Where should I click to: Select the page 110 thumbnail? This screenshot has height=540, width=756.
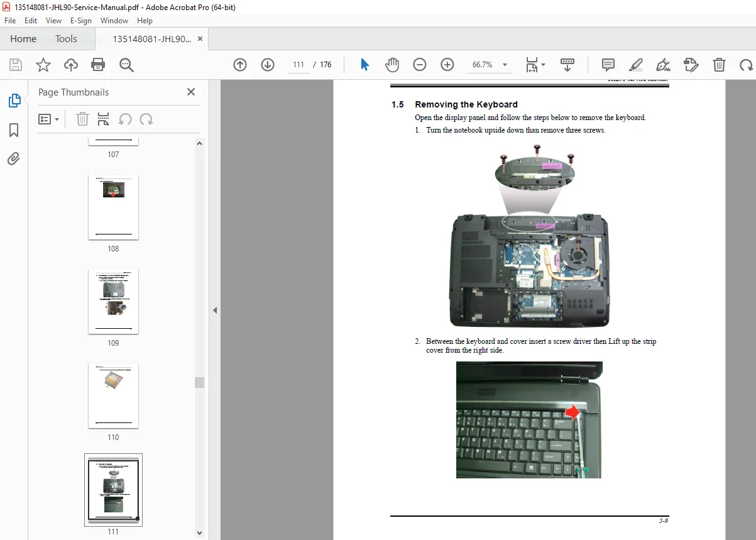(x=113, y=395)
